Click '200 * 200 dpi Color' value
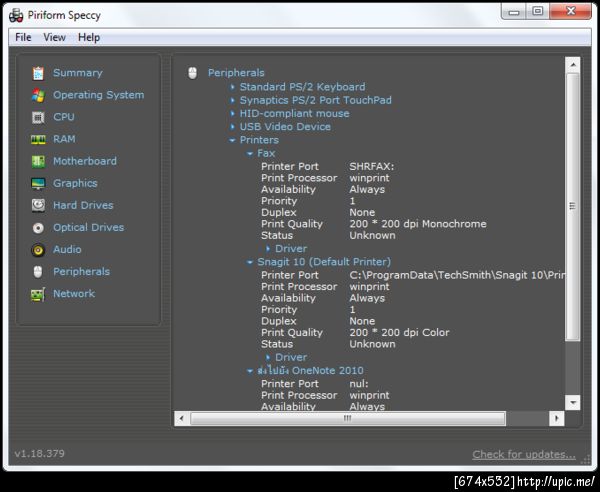This screenshot has width=600, height=492. coord(399,332)
